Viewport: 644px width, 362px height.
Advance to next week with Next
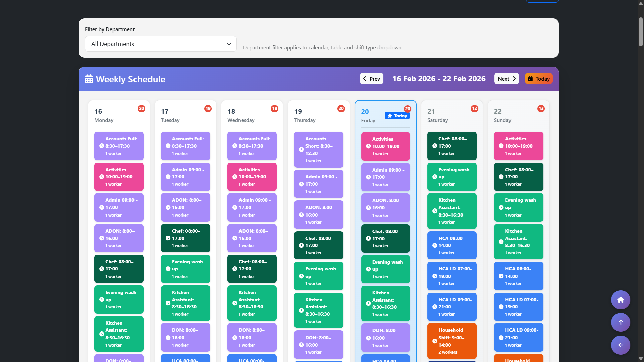(506, 79)
